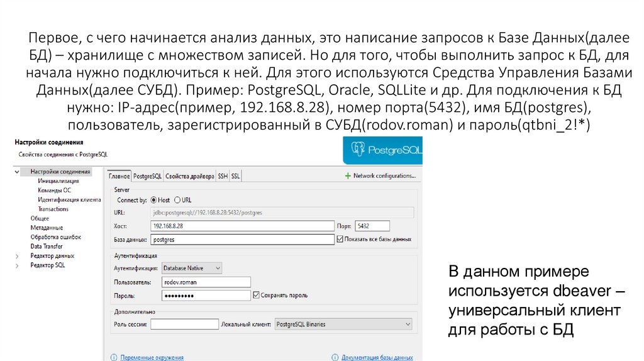Select Общее in the settings tree
The height and width of the screenshot is (361, 644).
click(x=40, y=218)
